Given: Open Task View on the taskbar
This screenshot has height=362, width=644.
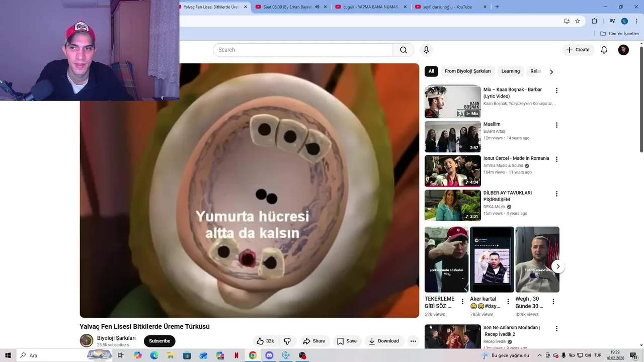Looking at the screenshot, I should (x=121, y=355).
